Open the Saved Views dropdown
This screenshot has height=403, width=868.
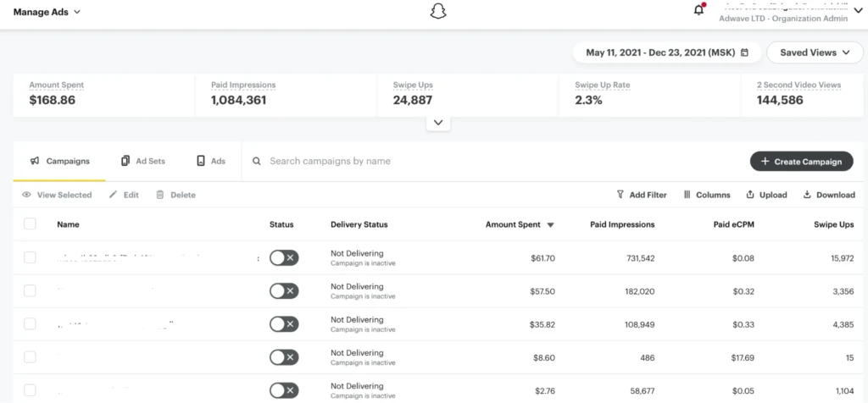tap(815, 52)
